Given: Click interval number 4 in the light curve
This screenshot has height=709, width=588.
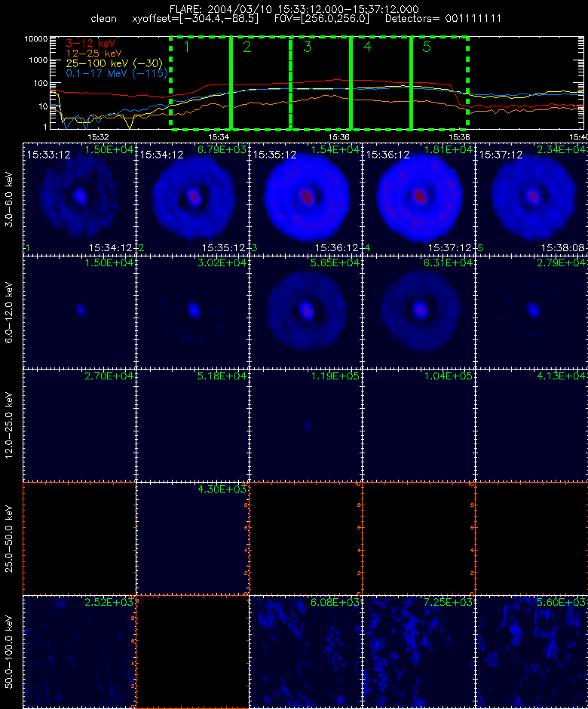Looking at the screenshot, I should [367, 47].
